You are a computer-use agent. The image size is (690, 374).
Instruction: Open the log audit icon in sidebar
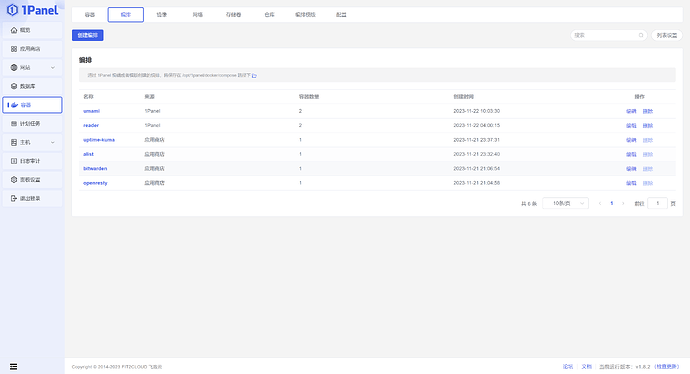click(14, 161)
